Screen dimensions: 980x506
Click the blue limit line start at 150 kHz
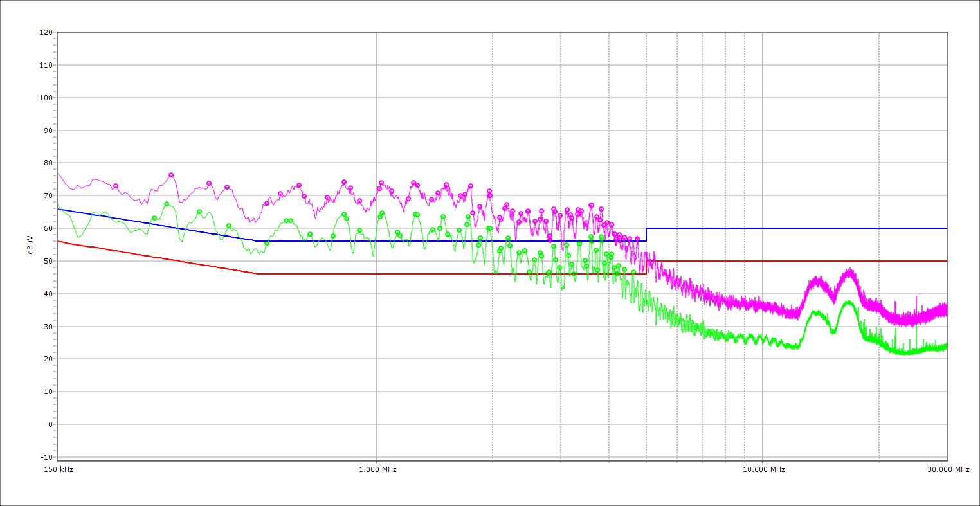[59, 209]
